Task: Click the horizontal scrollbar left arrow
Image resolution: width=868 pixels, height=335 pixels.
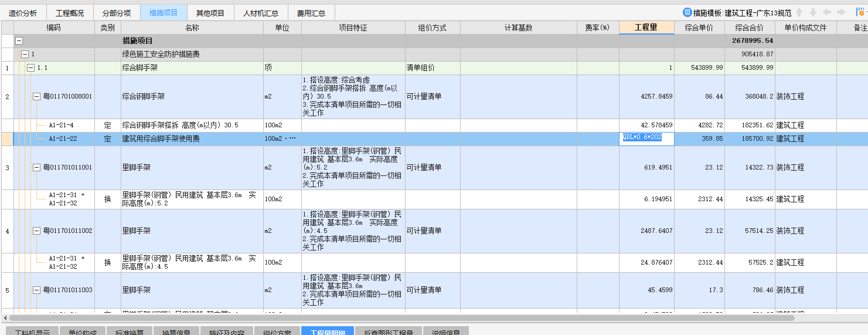Action: pos(5,318)
